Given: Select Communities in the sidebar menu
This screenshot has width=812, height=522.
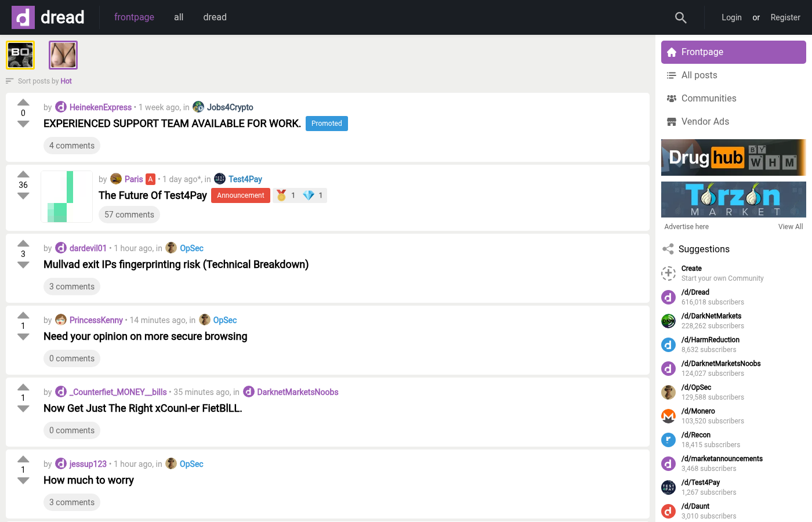Looking at the screenshot, I should (x=734, y=99).
